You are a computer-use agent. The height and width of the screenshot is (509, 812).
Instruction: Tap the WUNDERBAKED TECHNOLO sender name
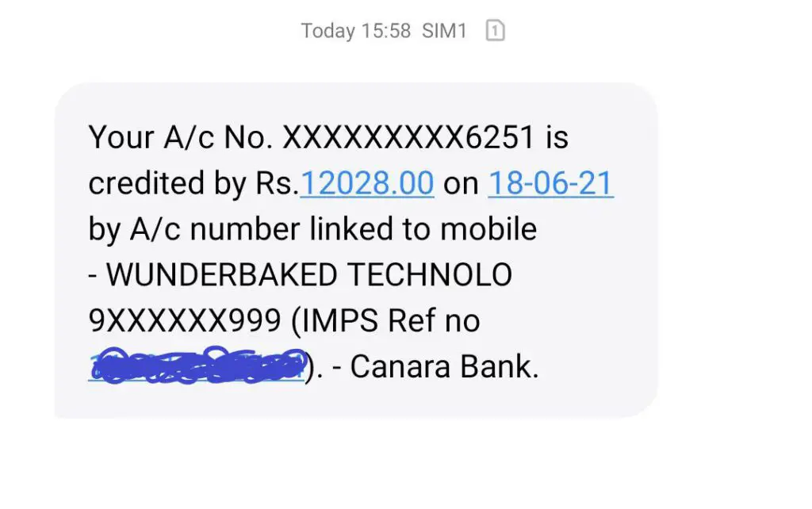[x=309, y=274]
